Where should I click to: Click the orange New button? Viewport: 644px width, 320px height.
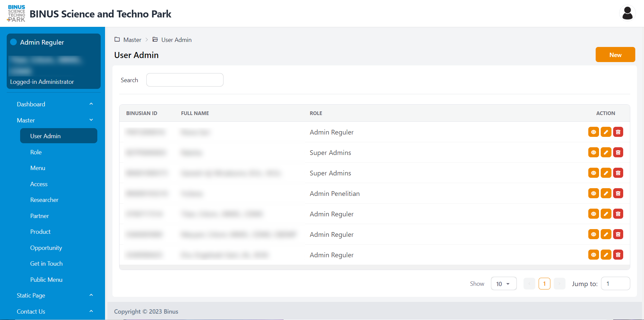tap(615, 55)
